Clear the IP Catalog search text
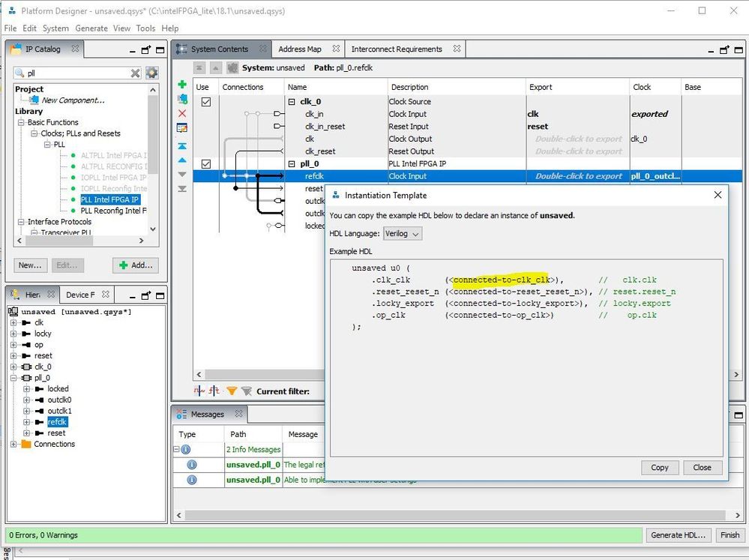Screen dimensions: 749x560 coord(136,73)
